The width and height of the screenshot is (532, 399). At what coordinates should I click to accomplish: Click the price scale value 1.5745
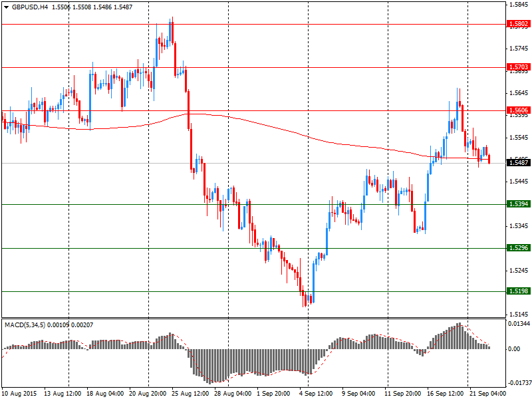(x=519, y=49)
